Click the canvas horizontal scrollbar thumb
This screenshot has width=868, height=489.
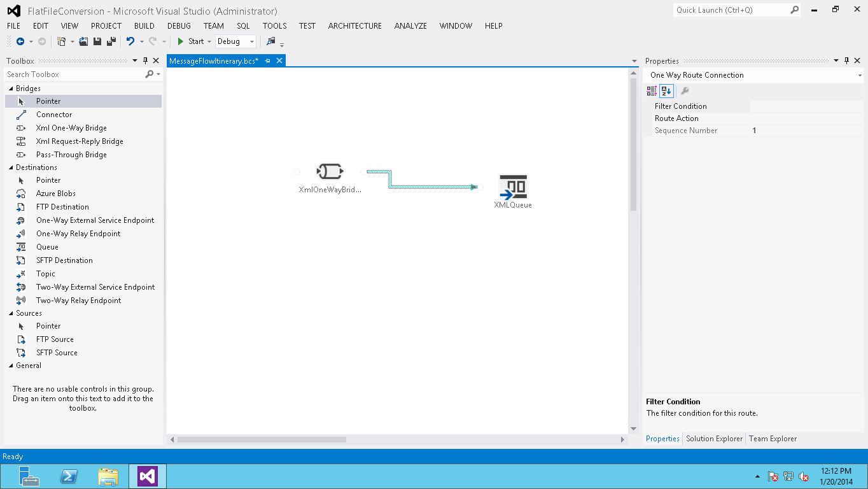click(x=262, y=439)
